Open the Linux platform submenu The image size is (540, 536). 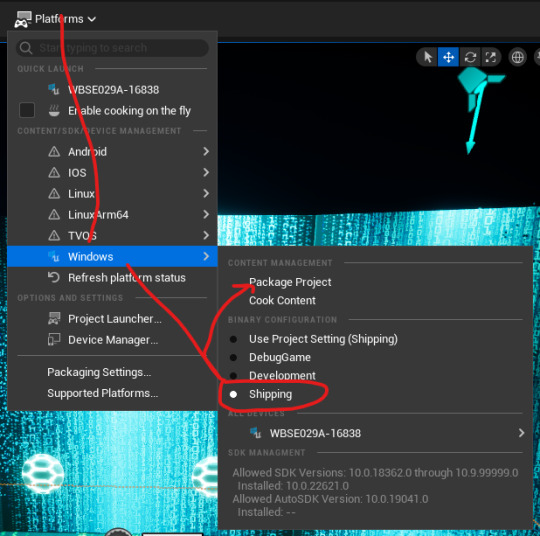[x=112, y=194]
